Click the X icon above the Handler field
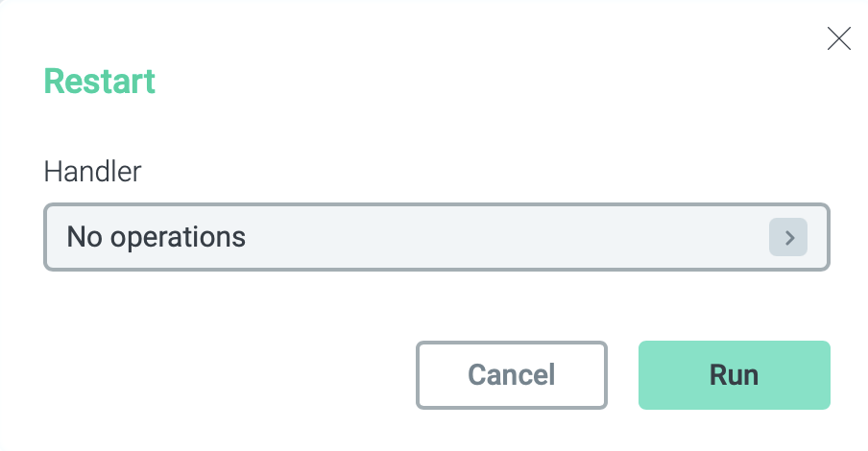 838,38
